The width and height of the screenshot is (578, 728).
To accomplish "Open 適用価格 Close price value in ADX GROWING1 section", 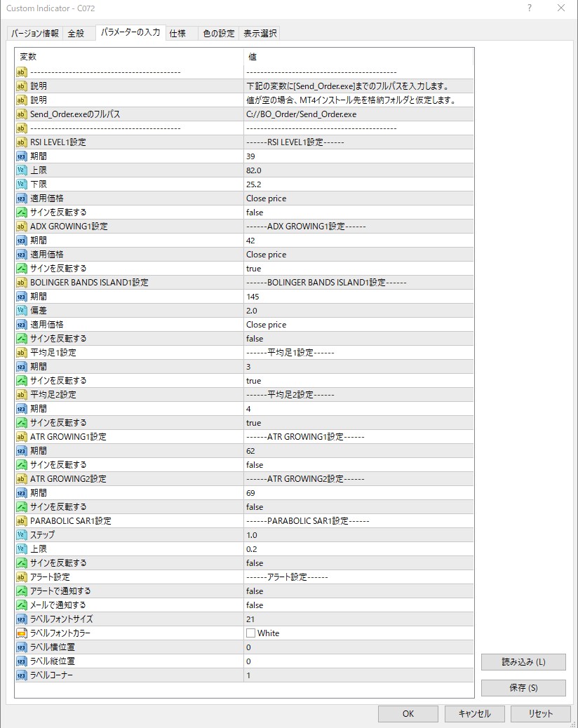I will click(358, 255).
